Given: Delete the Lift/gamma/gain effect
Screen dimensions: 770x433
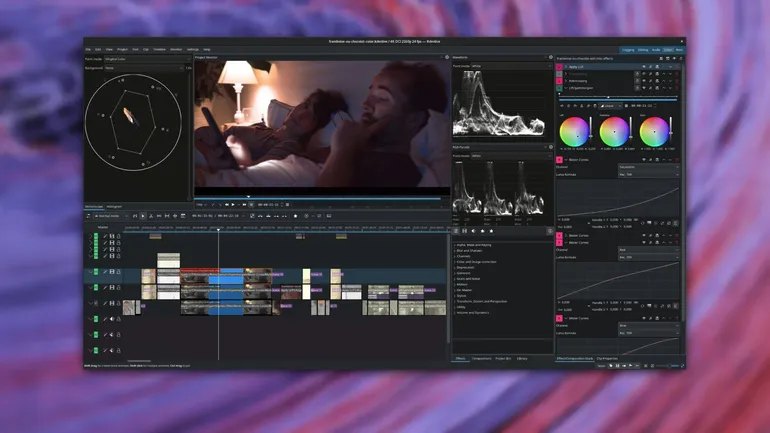Looking at the screenshot, I should coord(676,88).
